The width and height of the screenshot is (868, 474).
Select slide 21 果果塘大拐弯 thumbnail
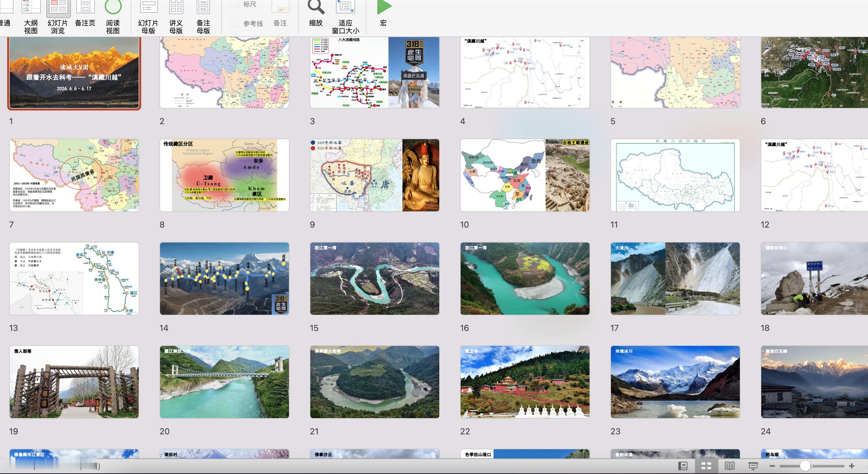click(x=375, y=382)
